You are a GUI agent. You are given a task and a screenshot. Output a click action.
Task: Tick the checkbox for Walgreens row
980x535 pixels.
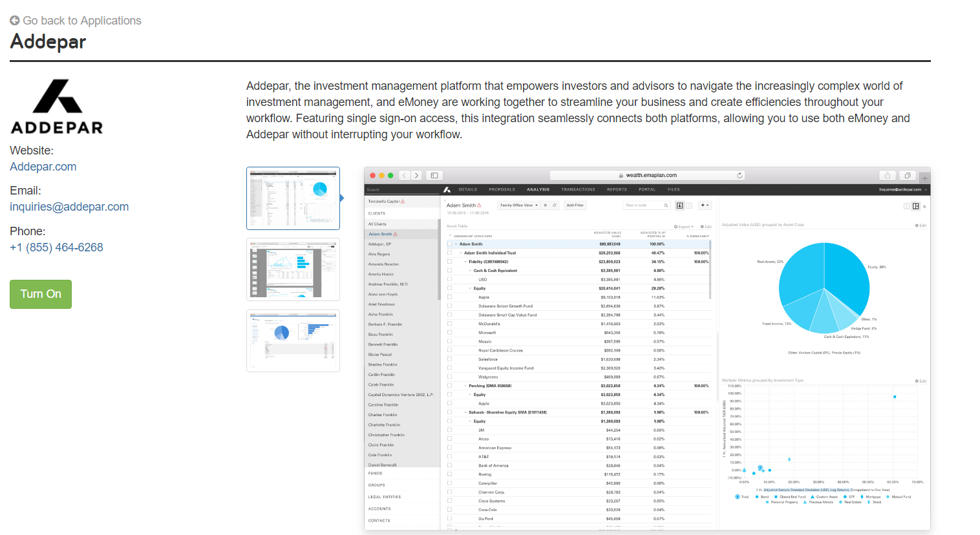(x=449, y=377)
